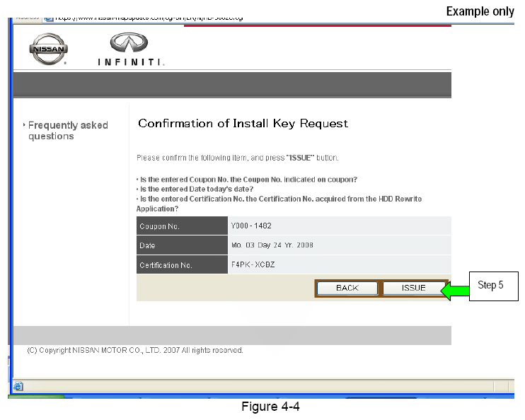
Task: Click the Nissan logo
Action: coord(49,49)
